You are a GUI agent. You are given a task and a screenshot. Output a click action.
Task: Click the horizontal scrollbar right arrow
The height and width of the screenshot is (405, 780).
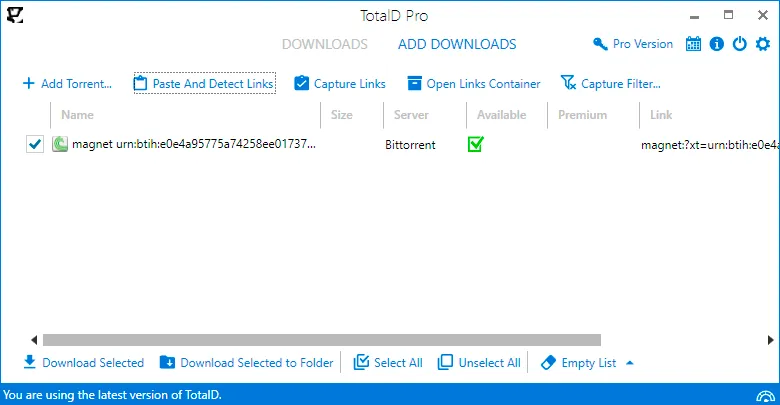pyautogui.click(x=771, y=340)
